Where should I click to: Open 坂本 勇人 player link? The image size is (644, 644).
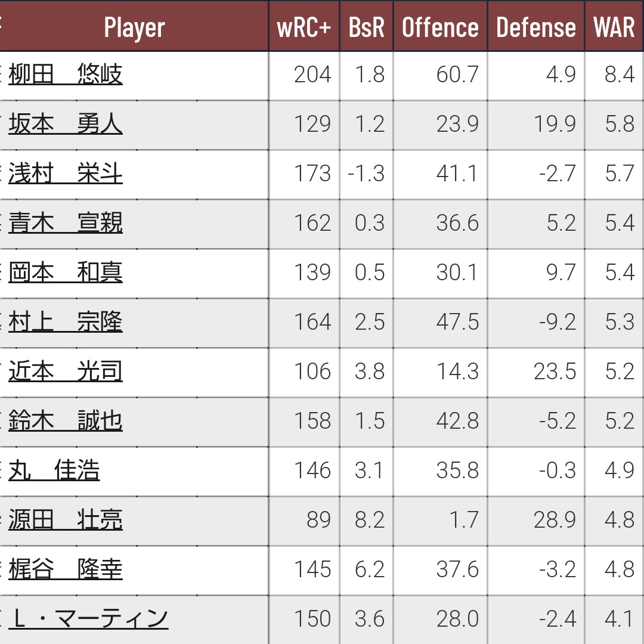click(66, 124)
